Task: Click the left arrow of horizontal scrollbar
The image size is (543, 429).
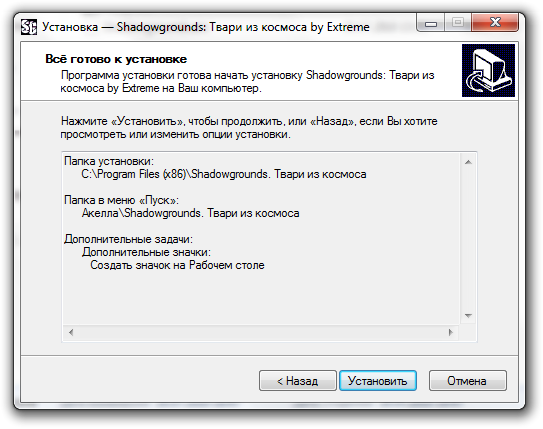Action: tap(71, 333)
